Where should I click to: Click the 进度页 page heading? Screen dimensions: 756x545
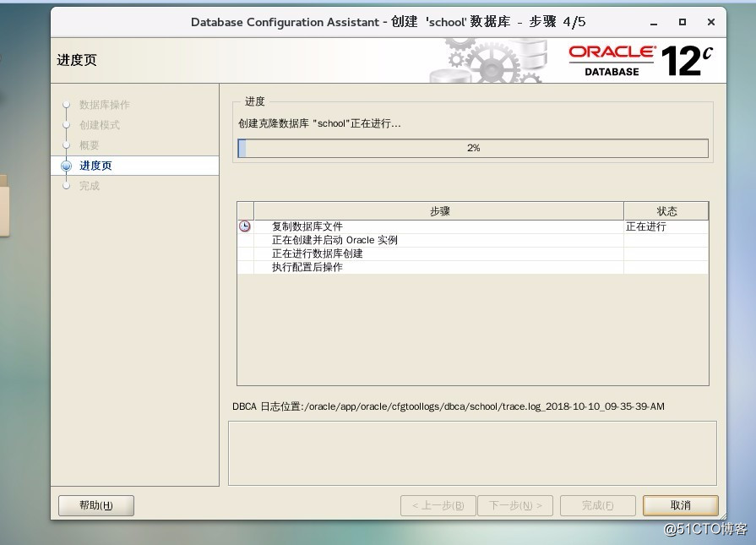point(77,60)
